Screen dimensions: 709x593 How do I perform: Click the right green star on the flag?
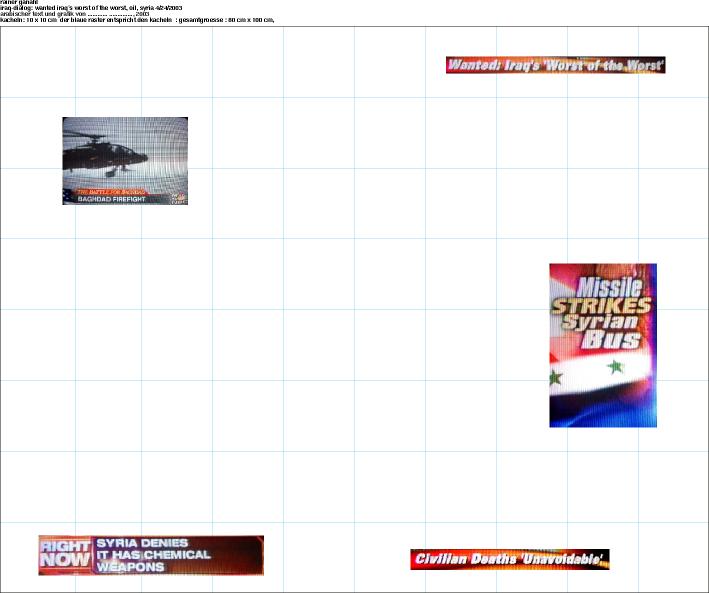(615, 369)
